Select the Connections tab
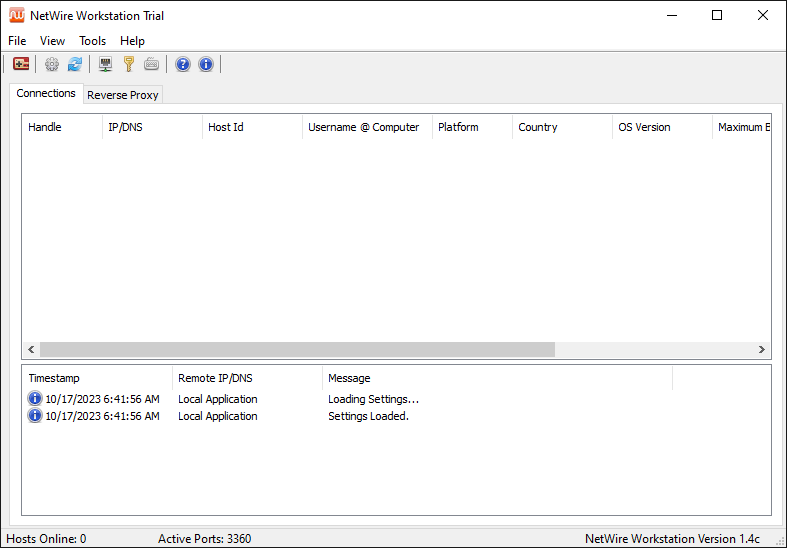787x548 pixels. (46, 93)
